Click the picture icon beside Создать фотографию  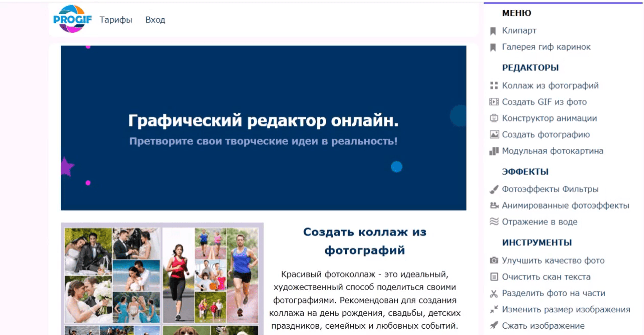click(x=494, y=135)
